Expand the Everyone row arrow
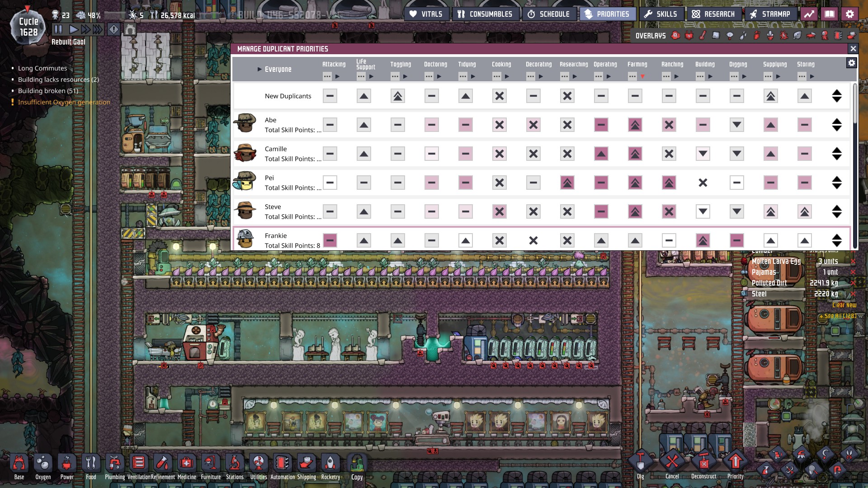The width and height of the screenshot is (868, 488). coord(259,70)
